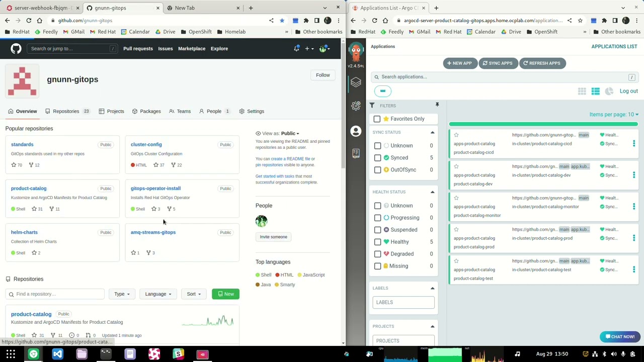Viewport: 644px width, 362px height.
Task: Favorite the product-catalog-dev app star
Action: coord(456,166)
